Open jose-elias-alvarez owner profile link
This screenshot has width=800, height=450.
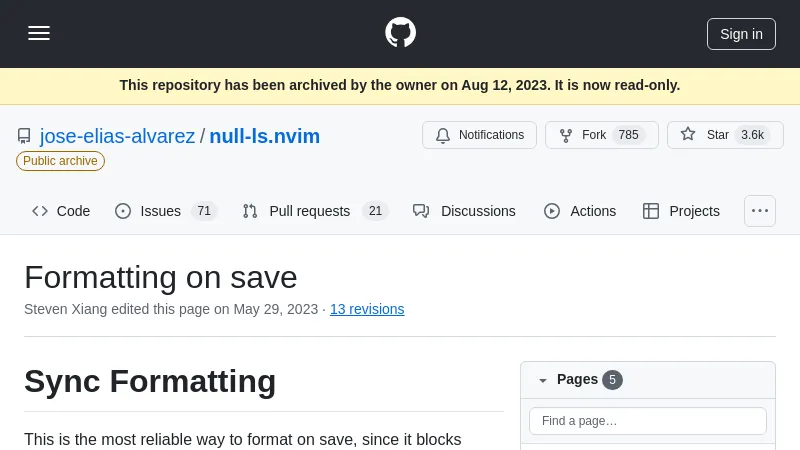(117, 136)
